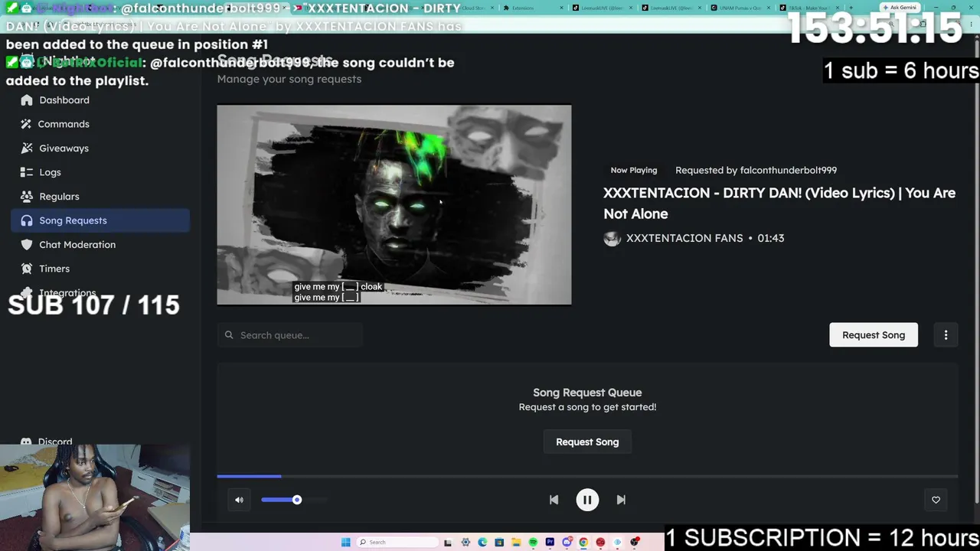This screenshot has width=980, height=551.
Task: Click the Commands magic wand icon
Action: [27, 124]
